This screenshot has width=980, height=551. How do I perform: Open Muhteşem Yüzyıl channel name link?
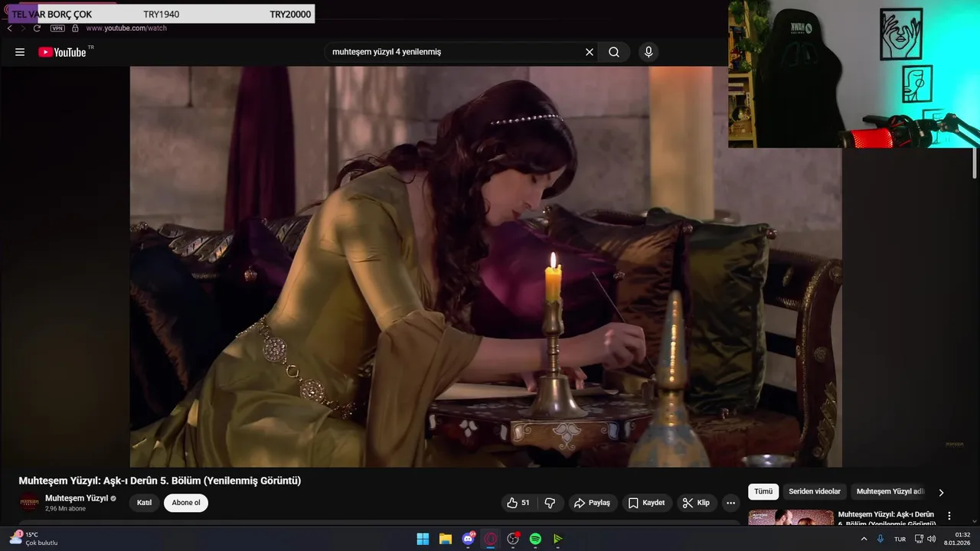click(x=77, y=498)
